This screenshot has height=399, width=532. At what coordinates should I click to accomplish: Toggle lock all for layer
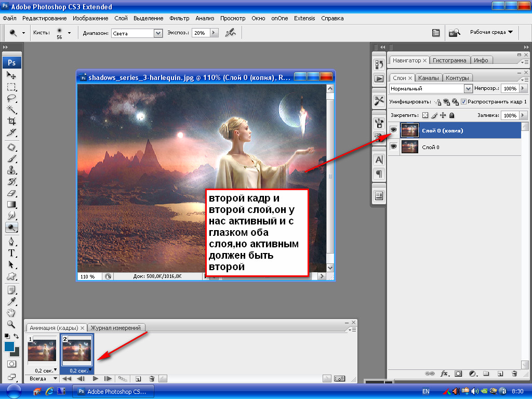tap(451, 115)
